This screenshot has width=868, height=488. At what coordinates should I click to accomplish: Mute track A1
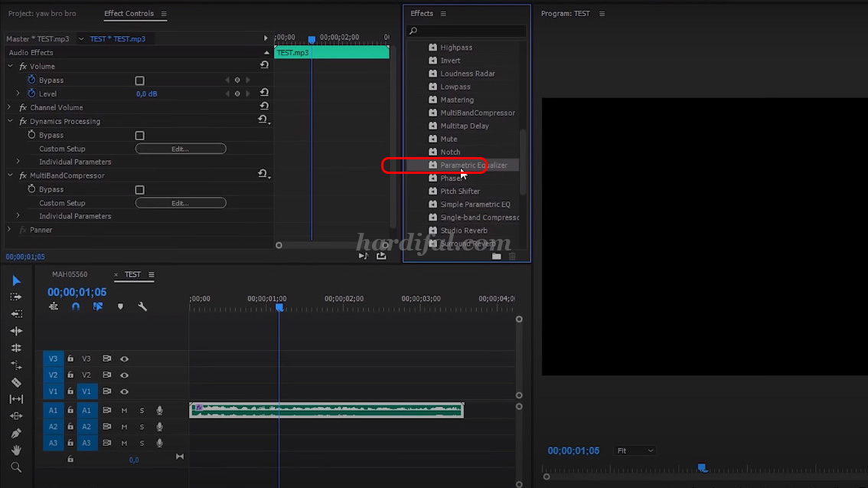coord(125,411)
